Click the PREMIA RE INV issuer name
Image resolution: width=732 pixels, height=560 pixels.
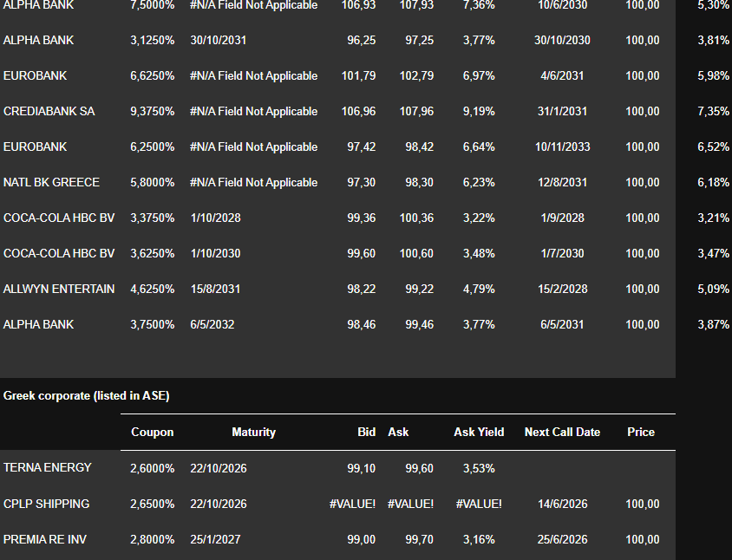tap(45, 539)
